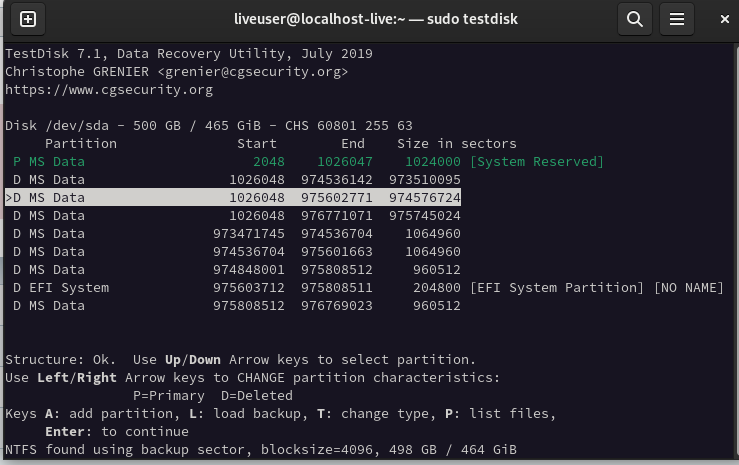Select the partition ending at 974536142
Screen dimensions: 739x465
[233, 179]
